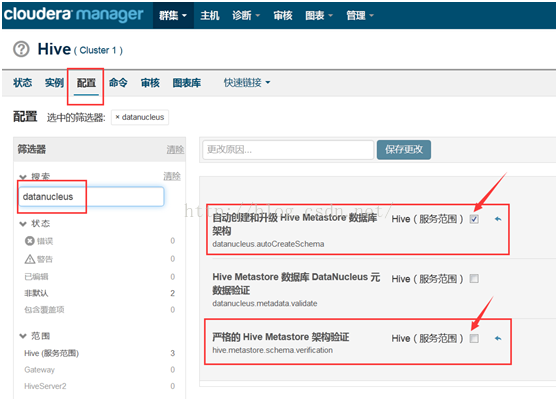Uncheck datanucleus.autoCreateSchema checkbox
This screenshot has width=558, height=401.
[x=474, y=219]
